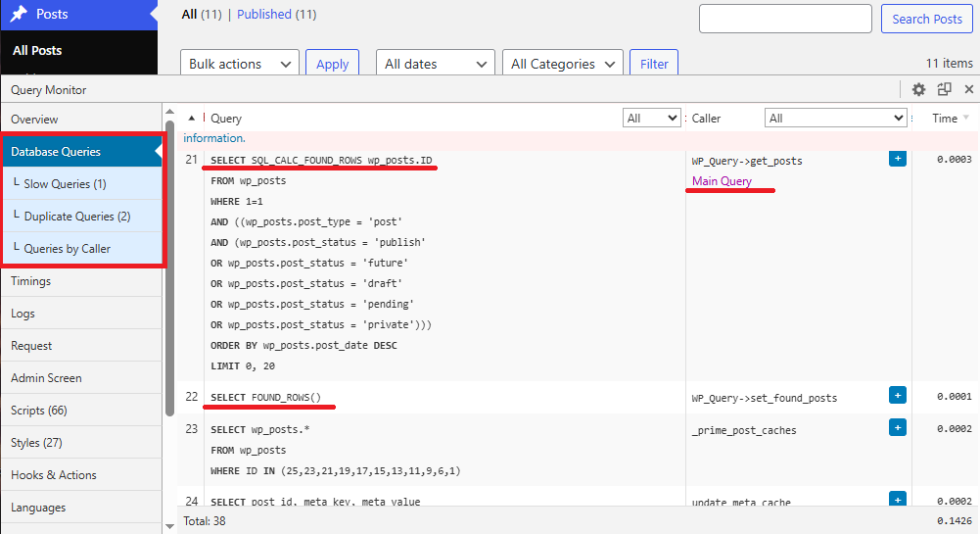The image size is (980, 534).
Task: Open Posts menu in admin sidebar
Action: [78, 15]
